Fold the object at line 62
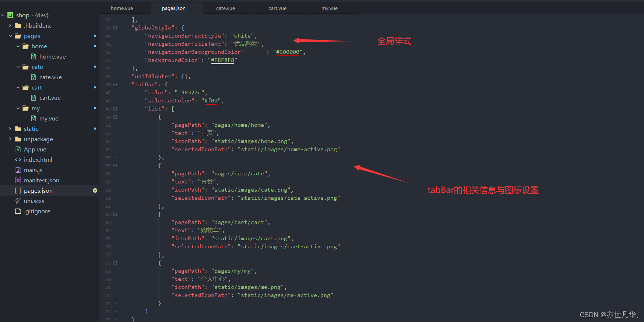Image resolution: width=644 pixels, height=322 pixels. coord(115,214)
